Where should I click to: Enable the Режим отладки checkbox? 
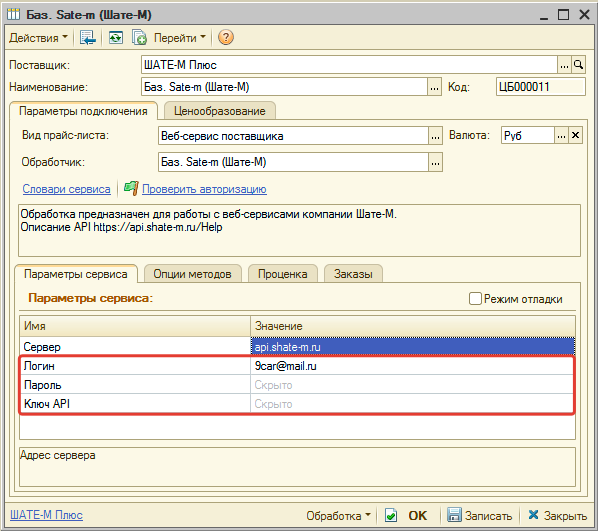475,298
